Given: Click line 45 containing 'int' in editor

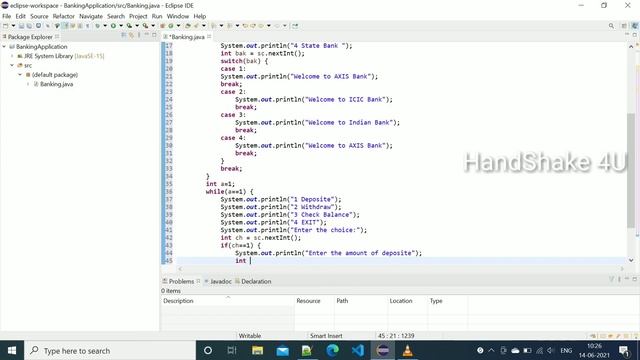Looking at the screenshot, I should click(x=402, y=260).
